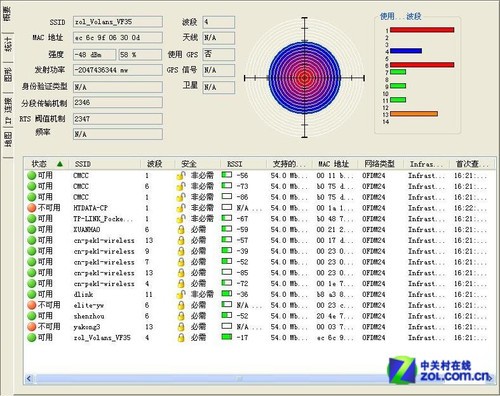500x396 pixels.
Task: Sort networks by the SSID column header
Action: [105, 164]
